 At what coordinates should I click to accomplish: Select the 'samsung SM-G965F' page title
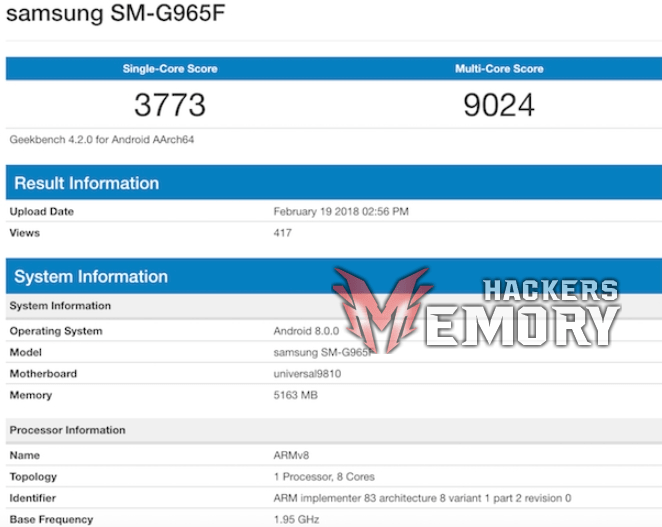[116, 13]
